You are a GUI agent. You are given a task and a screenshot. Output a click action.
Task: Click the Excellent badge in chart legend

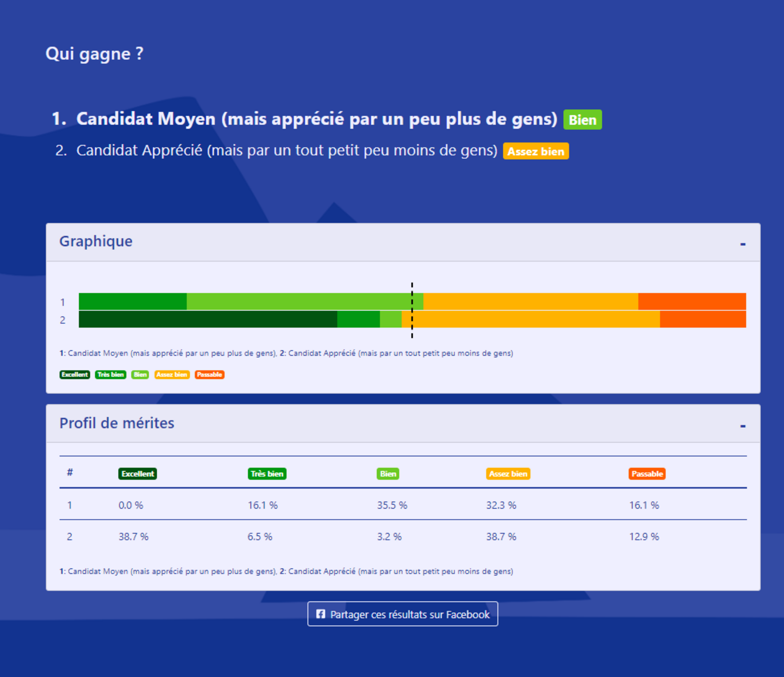[x=74, y=374]
